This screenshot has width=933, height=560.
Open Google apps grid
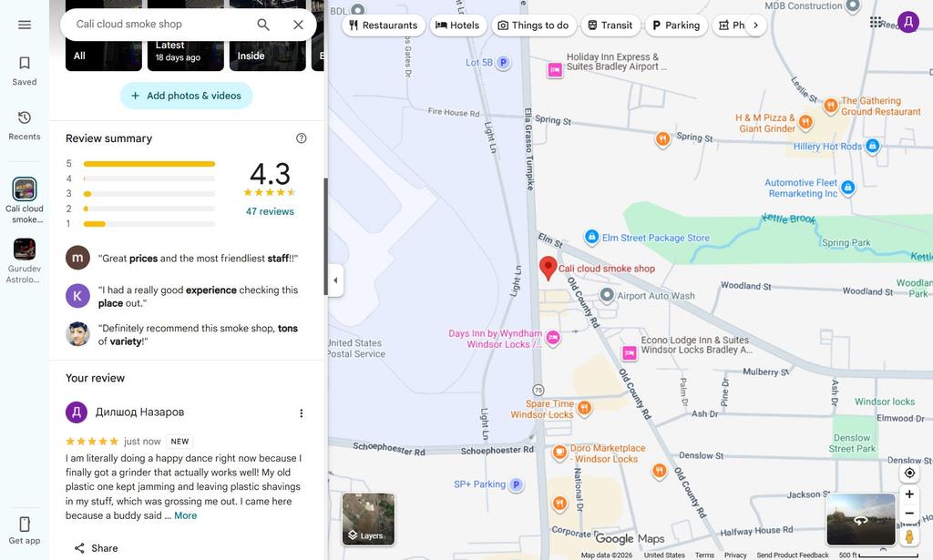click(x=876, y=23)
